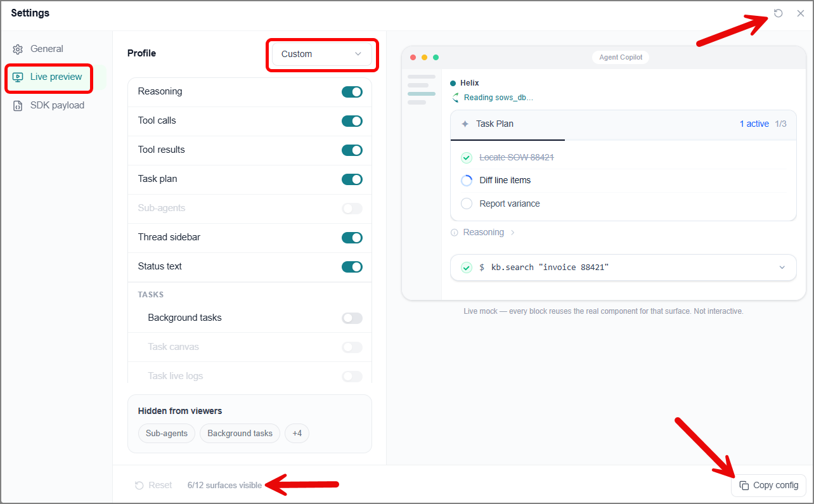Click the green window dot in the preview
Viewport: 814px width, 504px height.
point(436,57)
